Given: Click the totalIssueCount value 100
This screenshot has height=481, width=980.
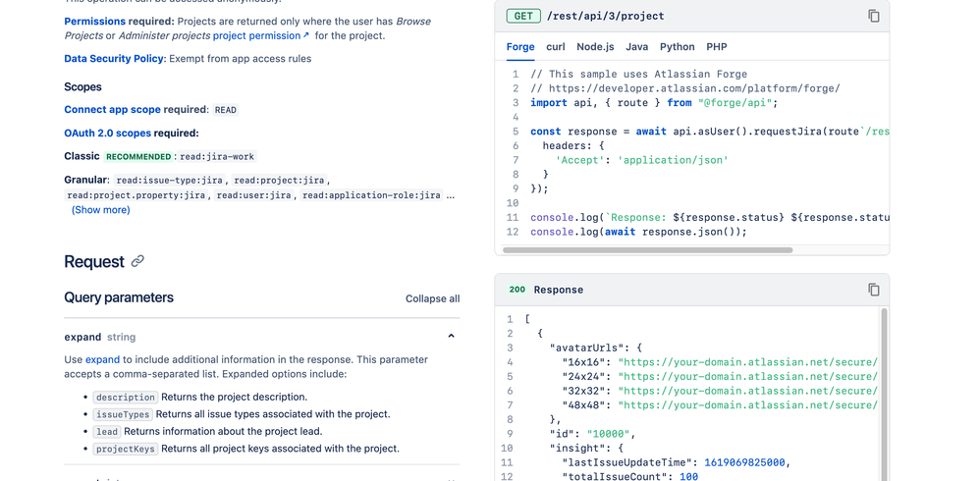Looking at the screenshot, I should click(x=688, y=477).
